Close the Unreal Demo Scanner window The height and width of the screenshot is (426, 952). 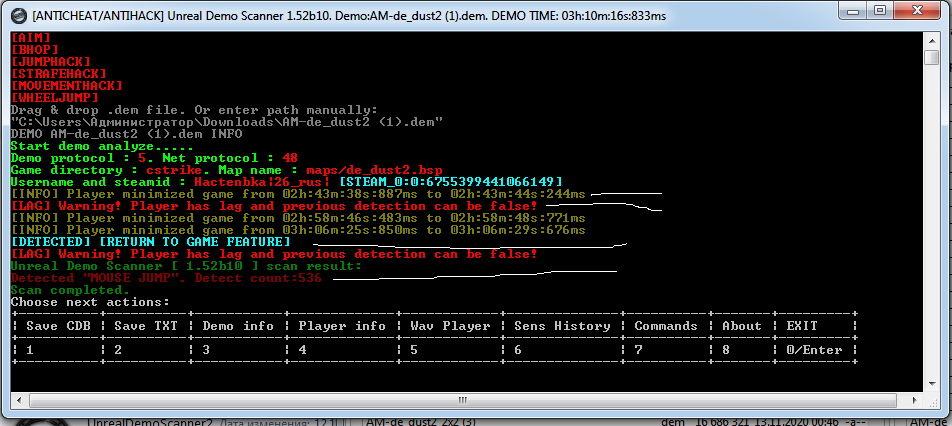coord(916,12)
